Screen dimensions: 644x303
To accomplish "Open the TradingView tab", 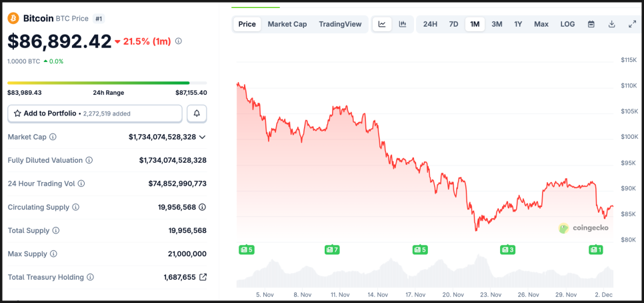I will point(340,24).
